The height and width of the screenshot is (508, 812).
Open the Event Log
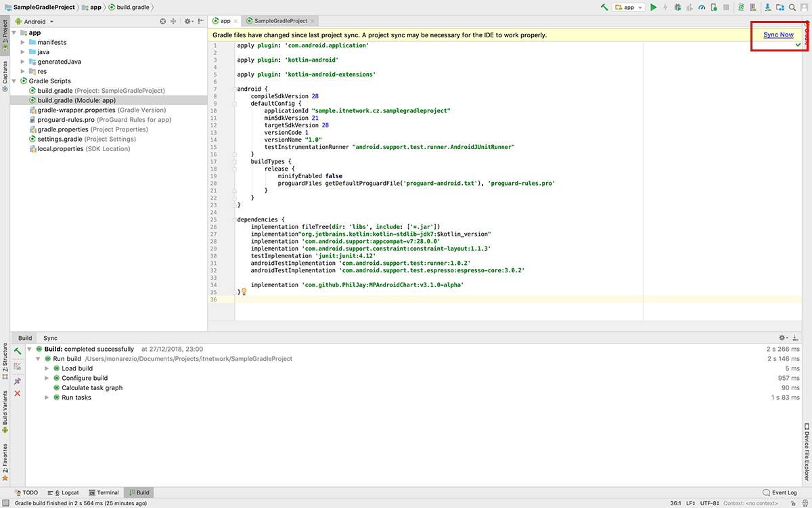point(780,492)
